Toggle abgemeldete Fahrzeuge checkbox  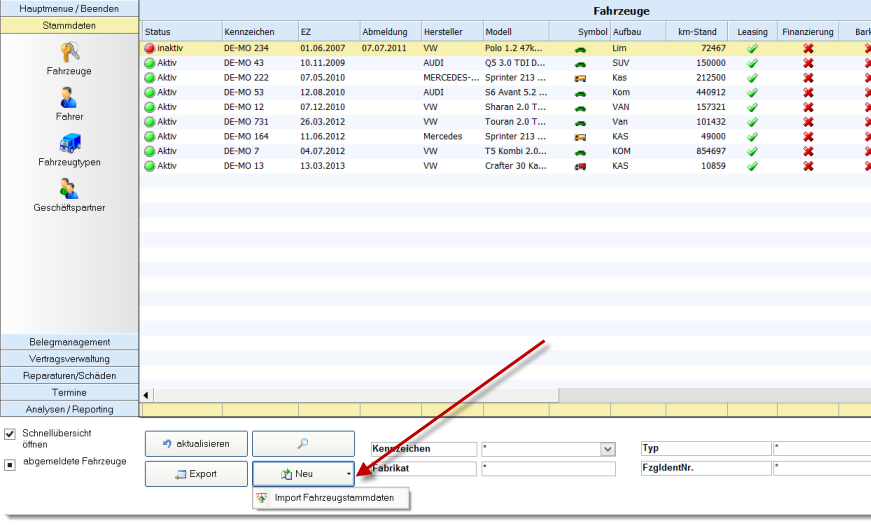(x=10, y=464)
